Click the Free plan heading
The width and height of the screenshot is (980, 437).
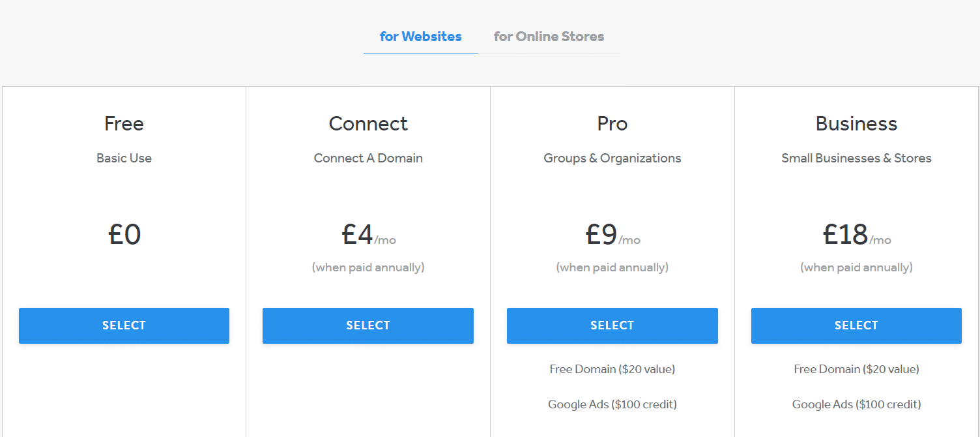click(x=124, y=123)
